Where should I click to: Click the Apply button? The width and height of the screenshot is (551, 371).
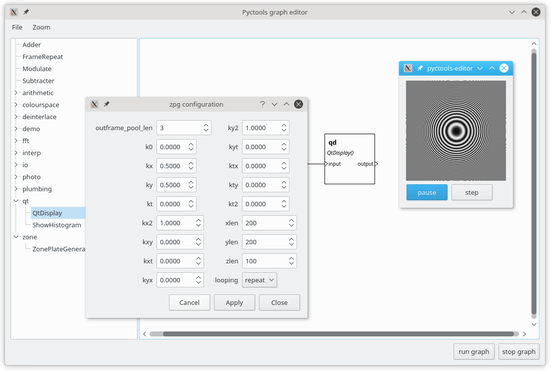234,302
